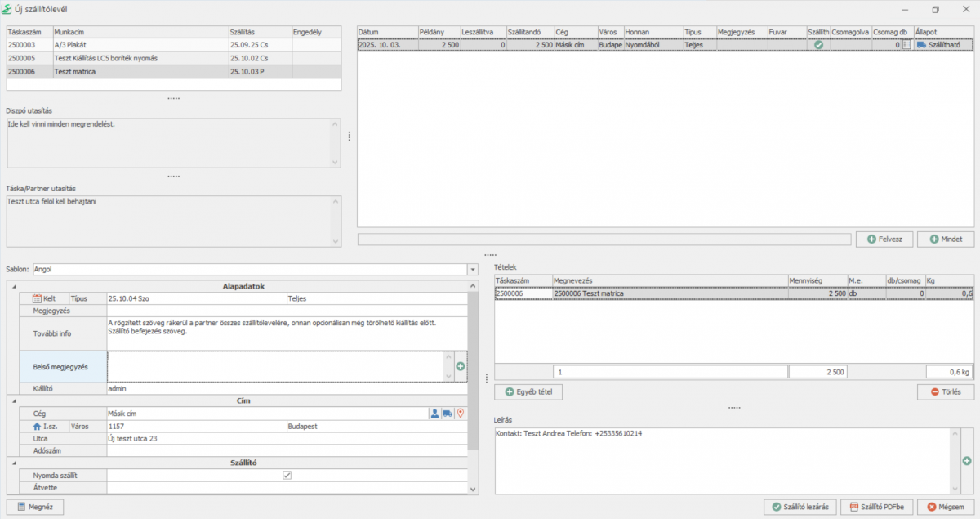Image resolution: width=980 pixels, height=519 pixels.
Task: Collapse the Szállító section
Action: click(x=12, y=463)
